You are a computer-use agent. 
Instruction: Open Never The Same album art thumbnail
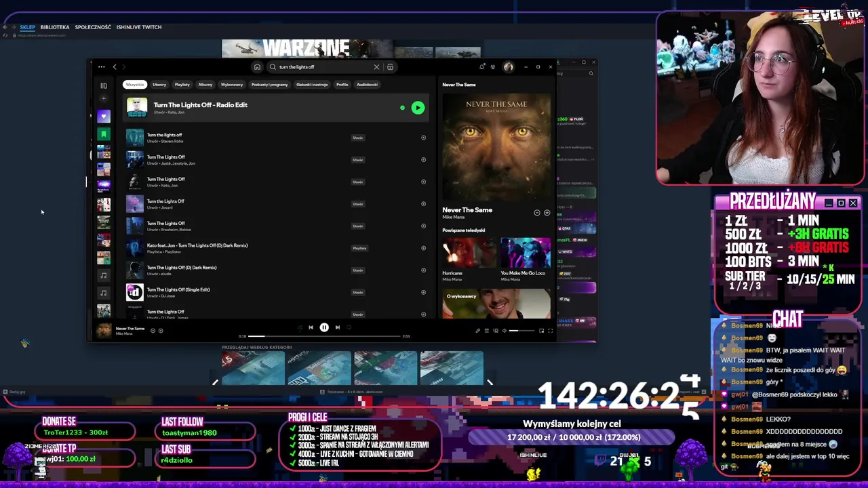(x=104, y=330)
